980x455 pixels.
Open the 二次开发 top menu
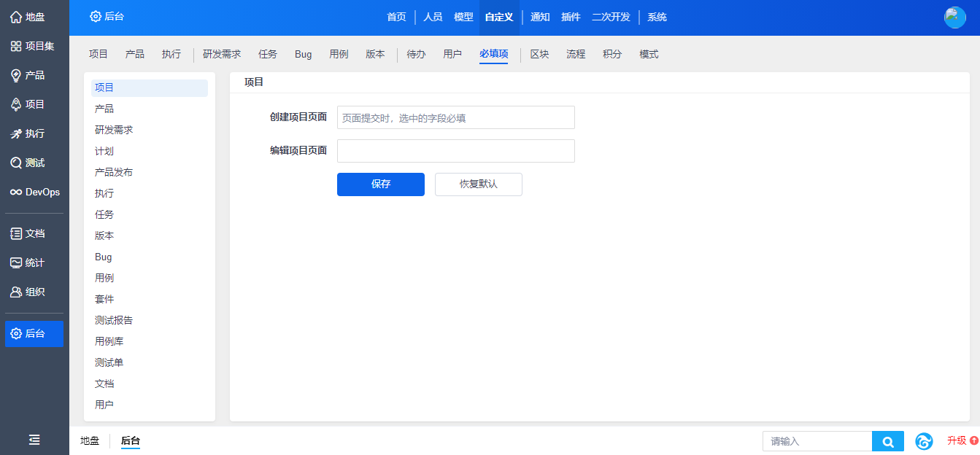coord(611,17)
